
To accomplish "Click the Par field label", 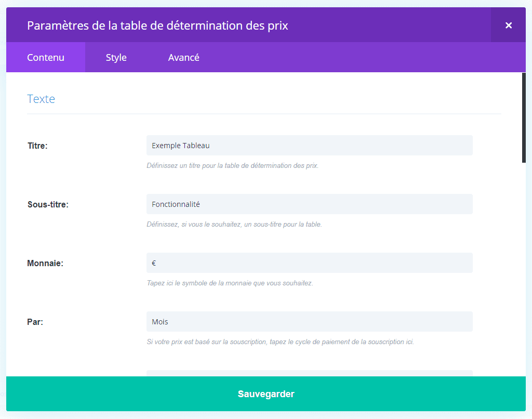I will (35, 322).
